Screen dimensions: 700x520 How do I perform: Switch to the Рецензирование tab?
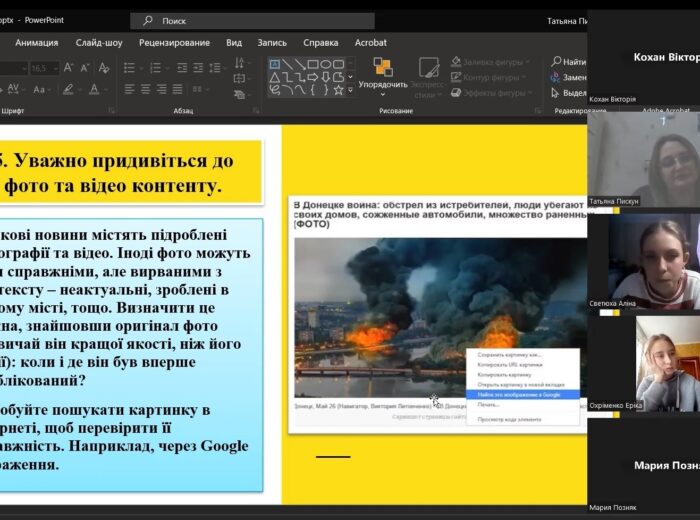coord(174,43)
